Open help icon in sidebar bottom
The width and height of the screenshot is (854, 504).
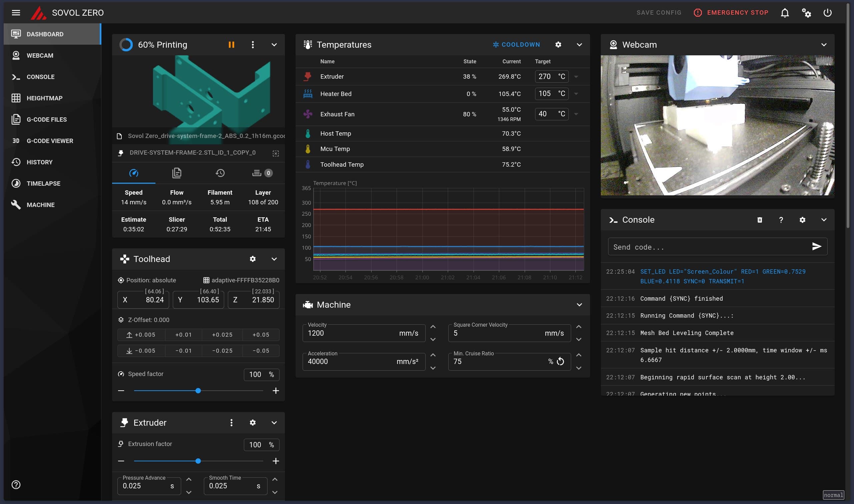point(16,485)
